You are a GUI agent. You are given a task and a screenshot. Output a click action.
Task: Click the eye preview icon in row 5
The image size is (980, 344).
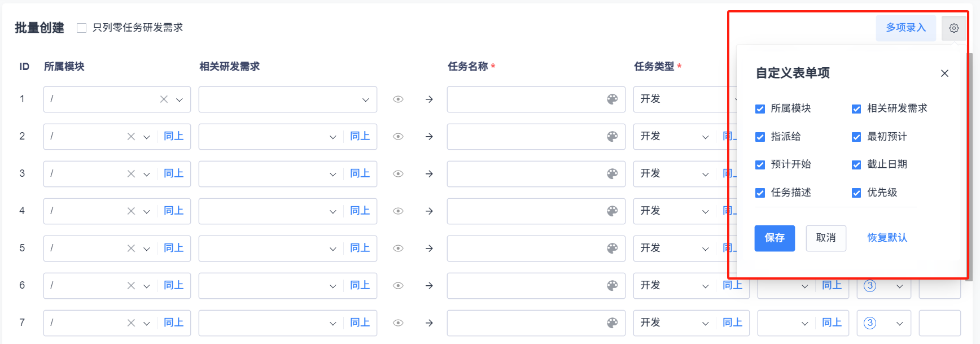[x=398, y=249]
